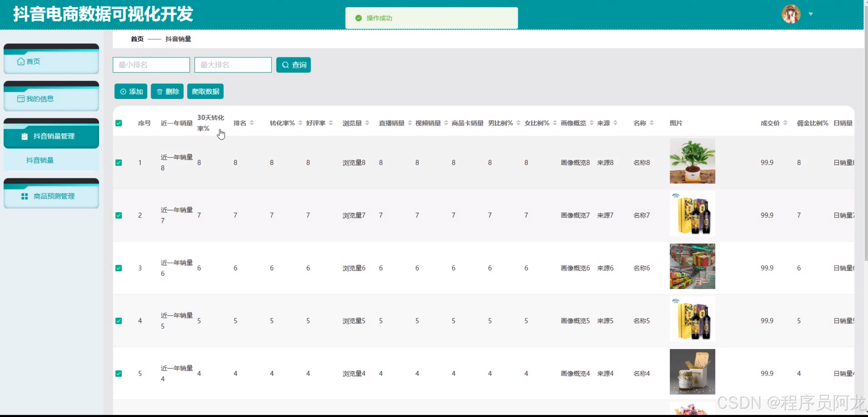This screenshot has height=417, width=868.
Task: Click the user avatar in the header
Action: click(791, 14)
